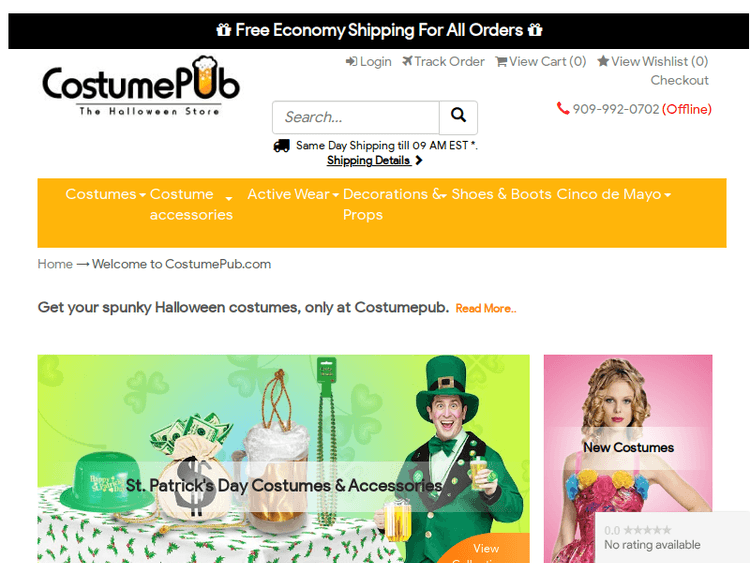The width and height of the screenshot is (750, 563).
Task: Select Shoes & Boots menu item
Action: 501,194
